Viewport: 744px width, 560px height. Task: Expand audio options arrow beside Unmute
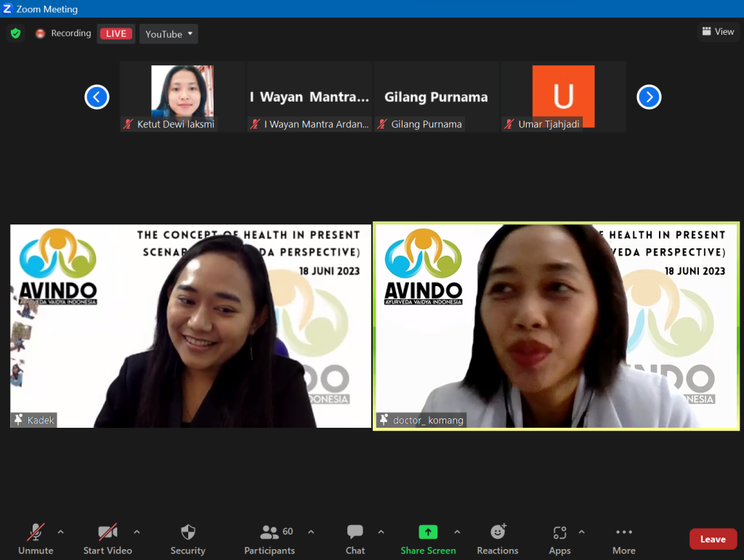click(x=60, y=532)
